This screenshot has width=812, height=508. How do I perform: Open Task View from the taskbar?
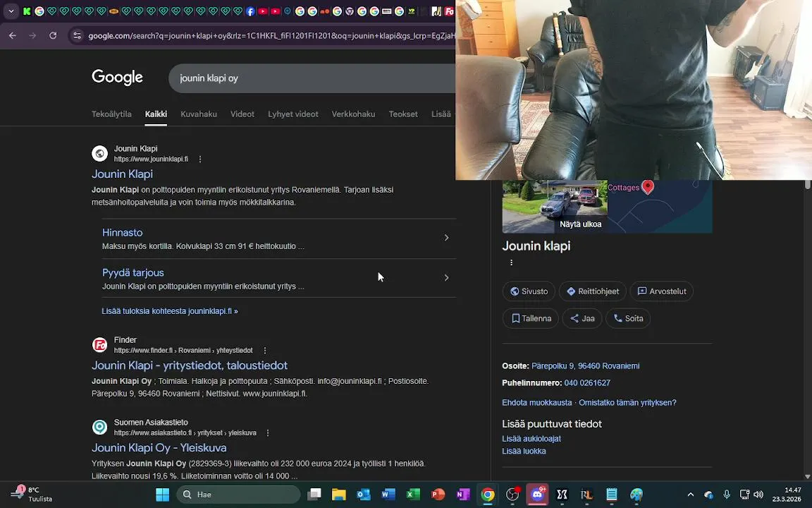pyautogui.click(x=314, y=495)
